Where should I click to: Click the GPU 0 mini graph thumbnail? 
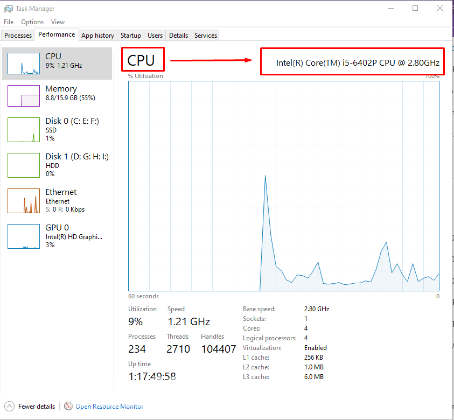pyautogui.click(x=23, y=236)
